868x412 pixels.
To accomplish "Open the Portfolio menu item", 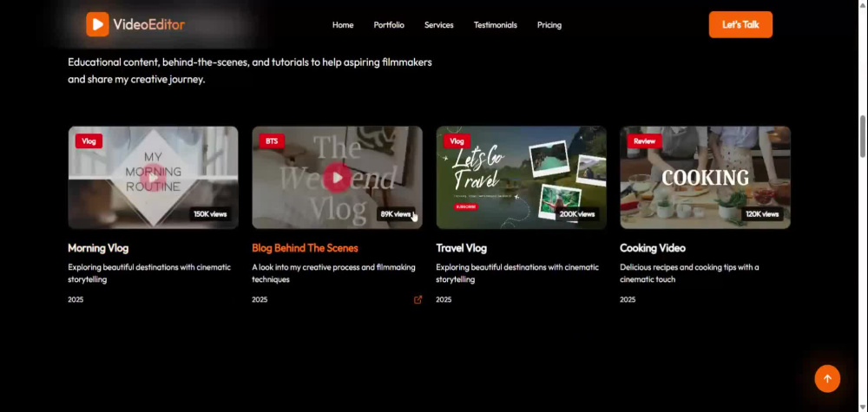I will tap(389, 25).
